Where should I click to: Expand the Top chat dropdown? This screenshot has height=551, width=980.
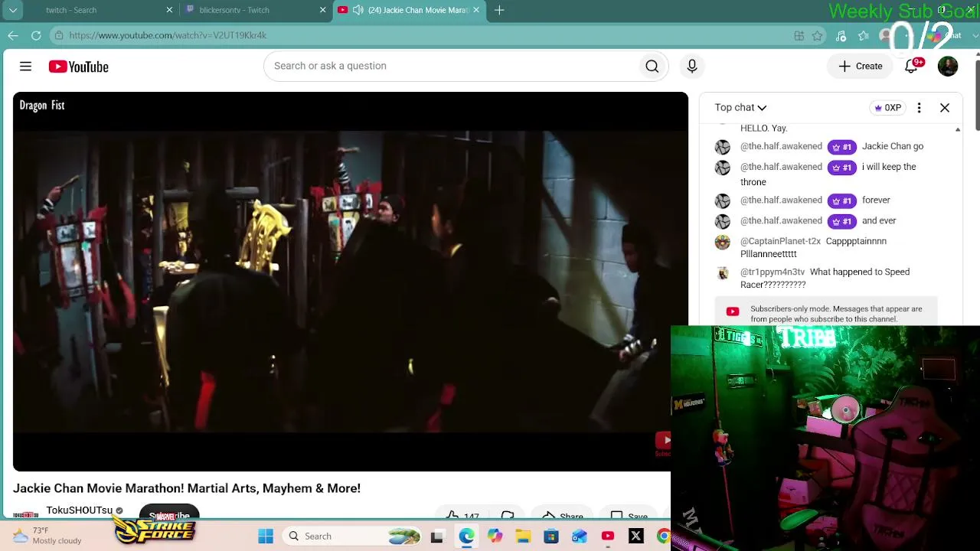coord(740,108)
